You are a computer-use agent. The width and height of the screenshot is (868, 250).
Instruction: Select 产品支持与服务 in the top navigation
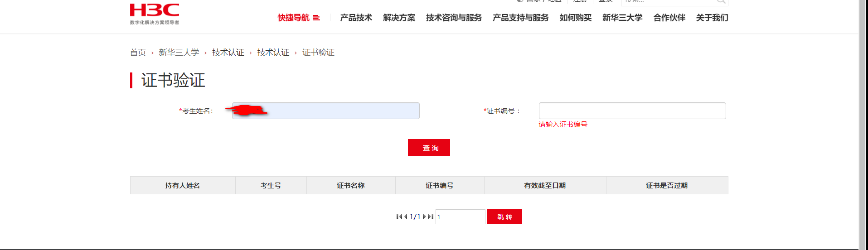[x=520, y=18]
